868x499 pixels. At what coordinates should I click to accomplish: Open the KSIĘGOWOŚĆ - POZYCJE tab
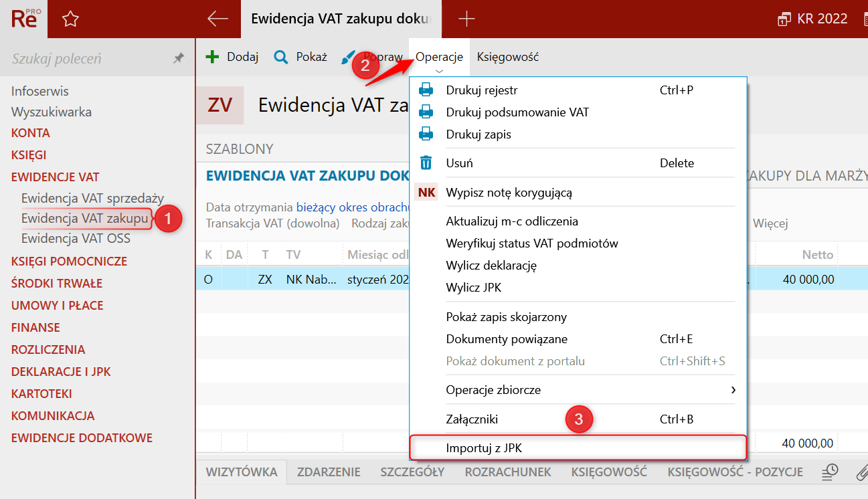[x=735, y=472]
